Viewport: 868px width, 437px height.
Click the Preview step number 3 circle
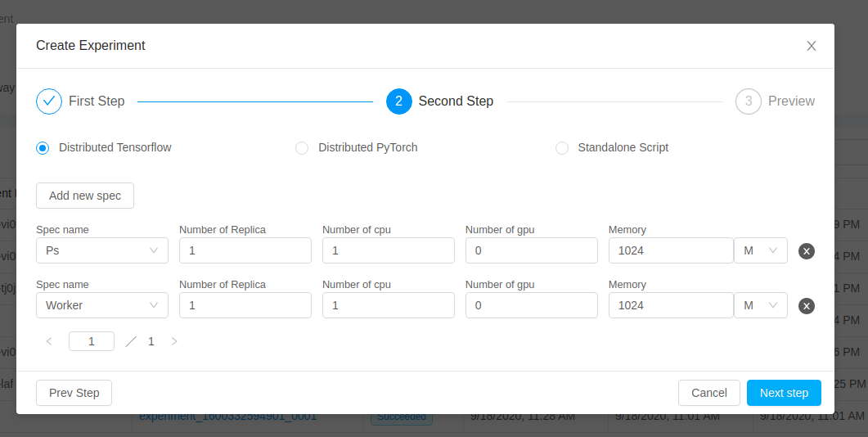tap(748, 101)
